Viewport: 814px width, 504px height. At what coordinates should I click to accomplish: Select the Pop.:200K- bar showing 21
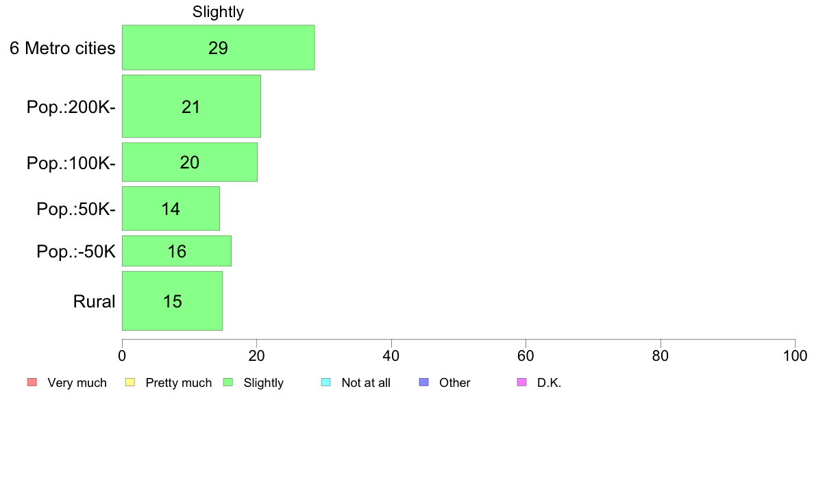(191, 106)
